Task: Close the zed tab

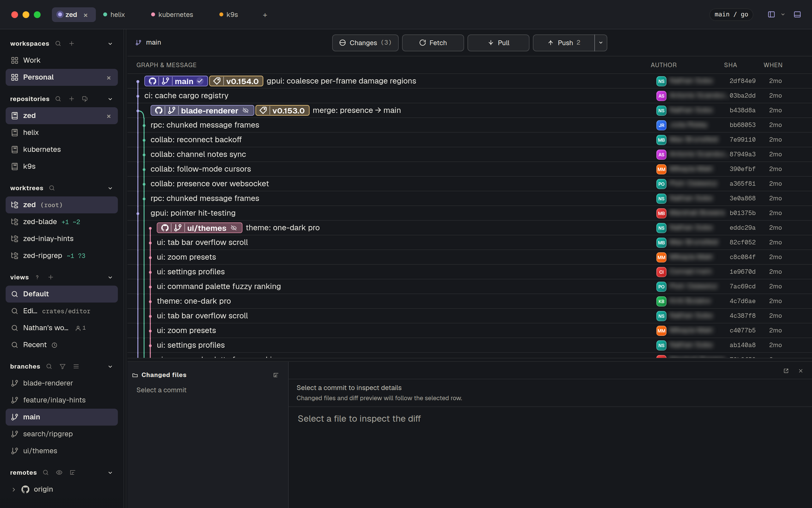Action: tap(85, 15)
